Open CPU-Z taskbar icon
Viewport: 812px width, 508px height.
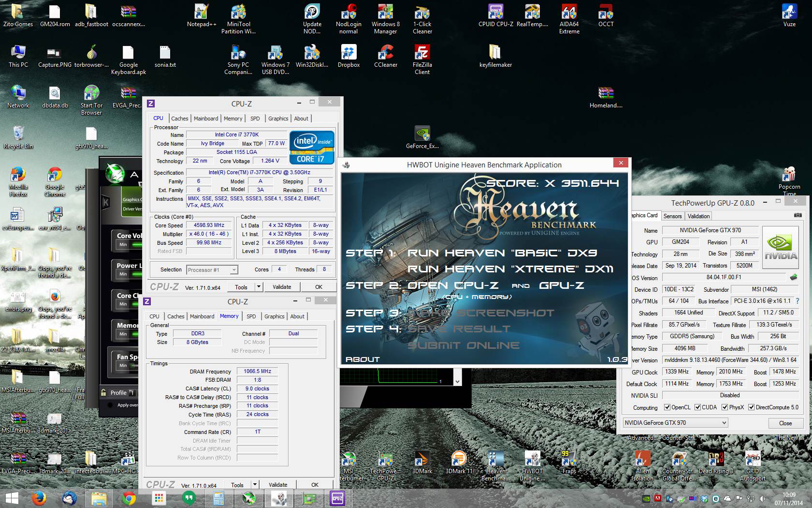337,498
